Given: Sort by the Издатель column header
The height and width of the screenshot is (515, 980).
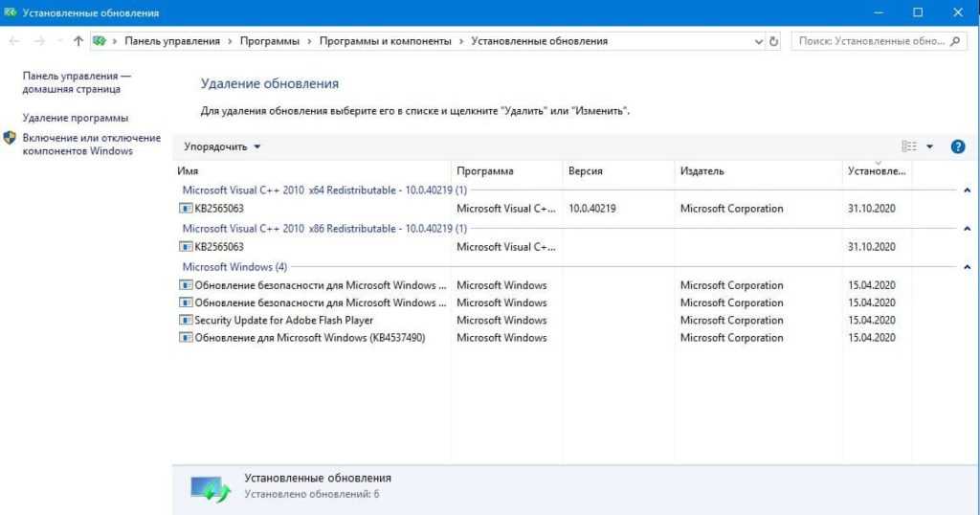Looking at the screenshot, I should click(x=702, y=171).
